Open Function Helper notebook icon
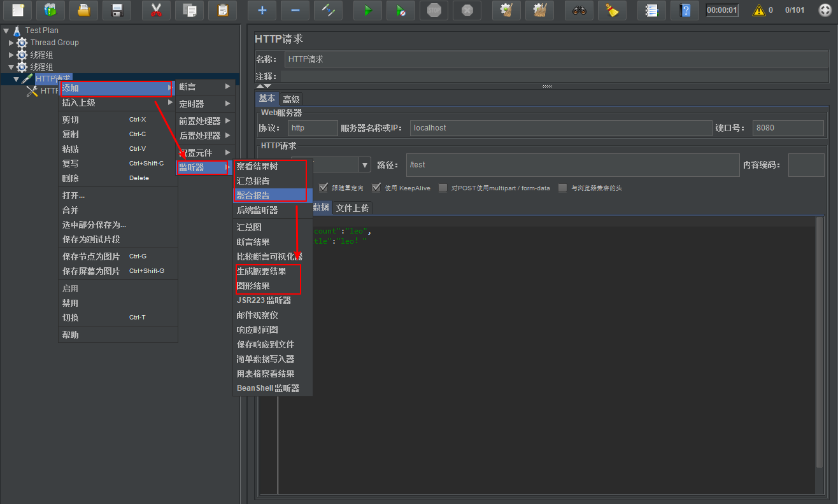The width and height of the screenshot is (838, 504). click(x=651, y=10)
